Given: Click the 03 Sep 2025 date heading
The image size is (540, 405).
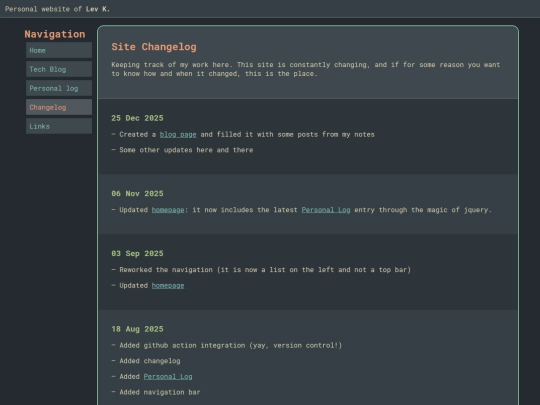Looking at the screenshot, I should pyautogui.click(x=137, y=253).
